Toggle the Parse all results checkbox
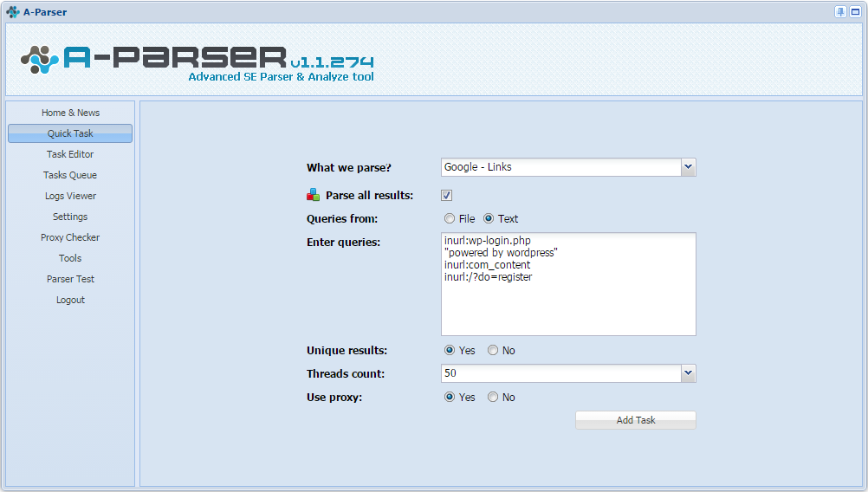This screenshot has width=868, height=492. [x=447, y=196]
